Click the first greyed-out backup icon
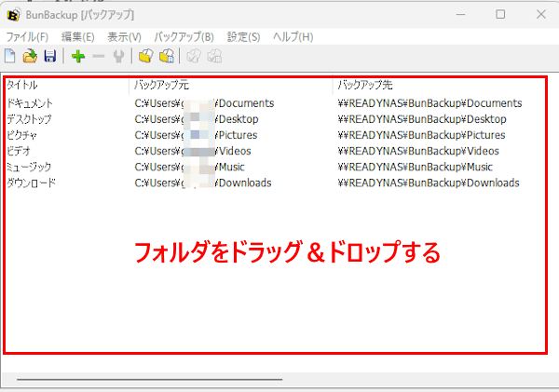 point(194,56)
